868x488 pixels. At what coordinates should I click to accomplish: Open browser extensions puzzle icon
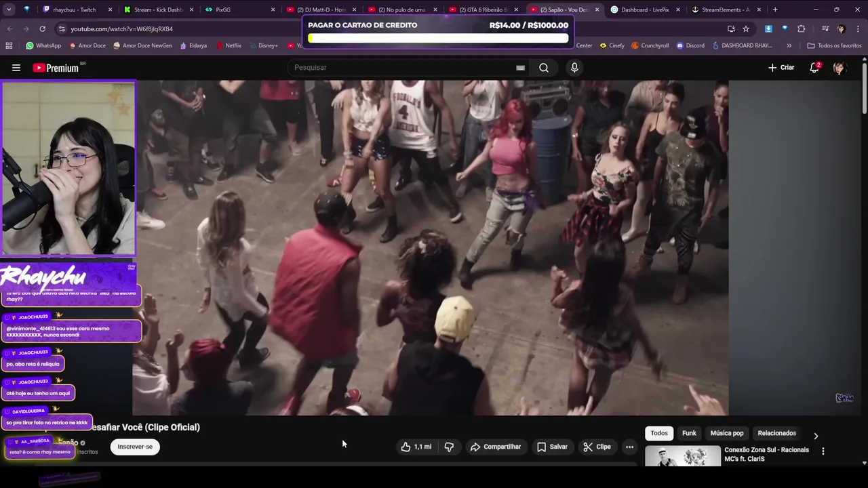802,29
